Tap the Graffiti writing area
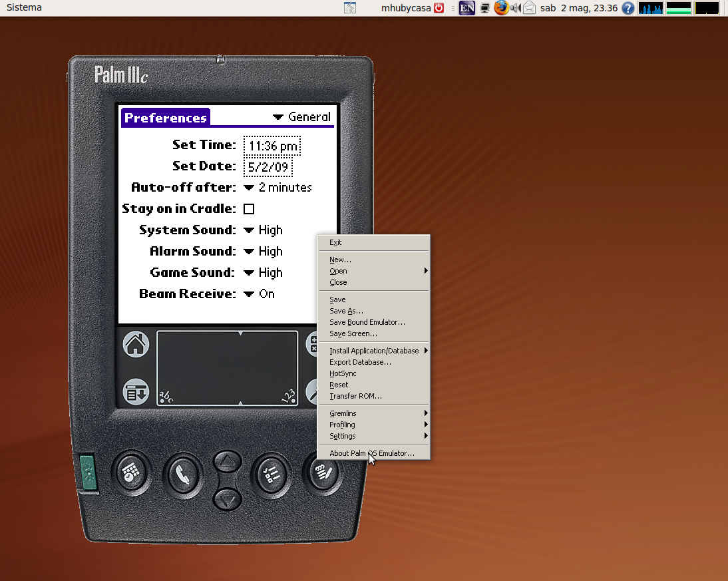This screenshot has width=728, height=581. pyautogui.click(x=227, y=368)
